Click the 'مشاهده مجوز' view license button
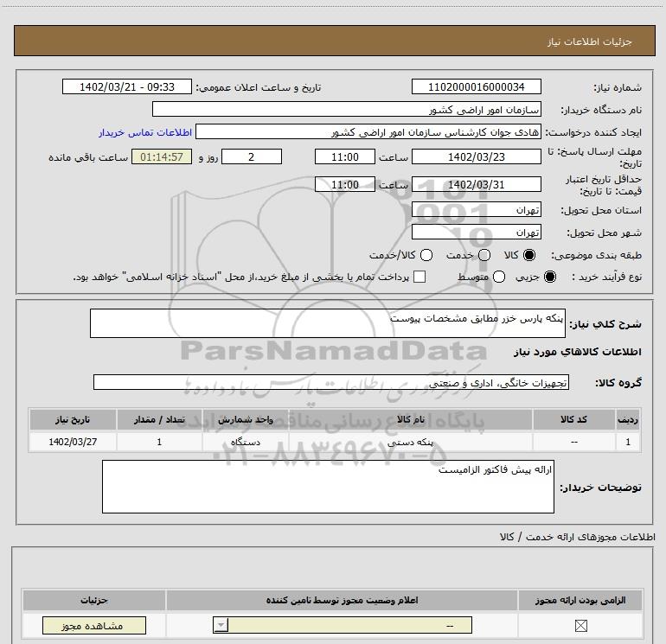This screenshot has width=666, height=644. point(94,626)
